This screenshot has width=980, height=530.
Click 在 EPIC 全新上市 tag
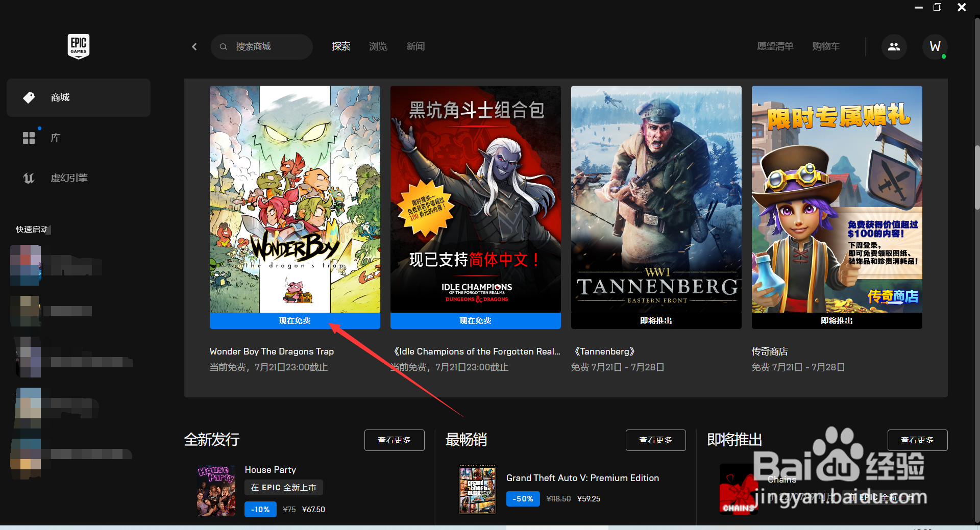pyautogui.click(x=284, y=488)
